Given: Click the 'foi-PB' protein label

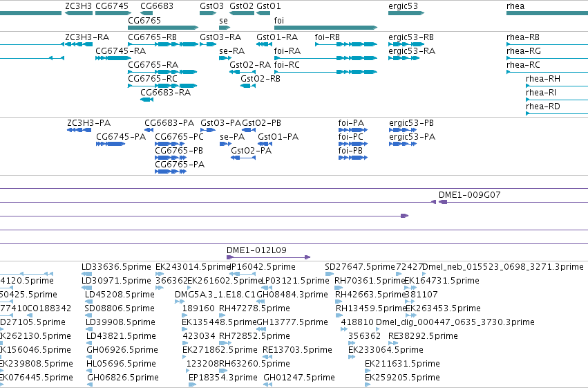Looking at the screenshot, I should 350,151.
